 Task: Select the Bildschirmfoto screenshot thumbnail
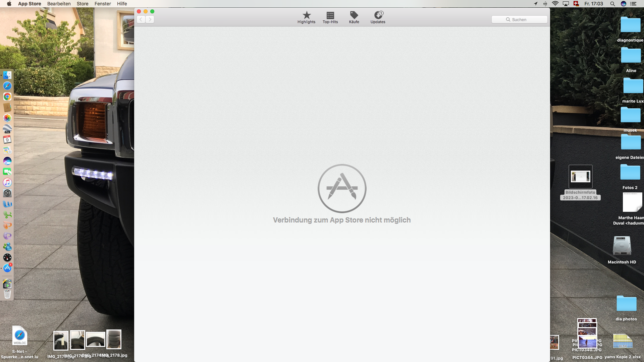click(580, 176)
